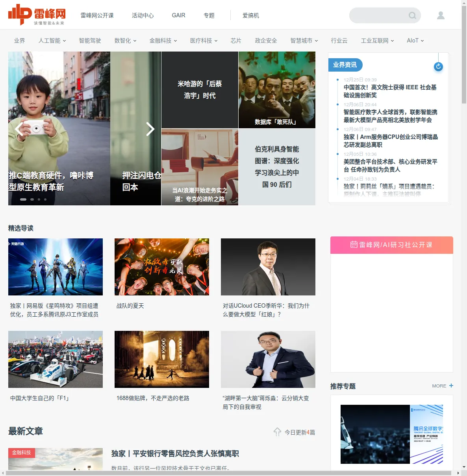Open 专题 in top menu
Screen dimensions: 467x476
[x=209, y=15]
